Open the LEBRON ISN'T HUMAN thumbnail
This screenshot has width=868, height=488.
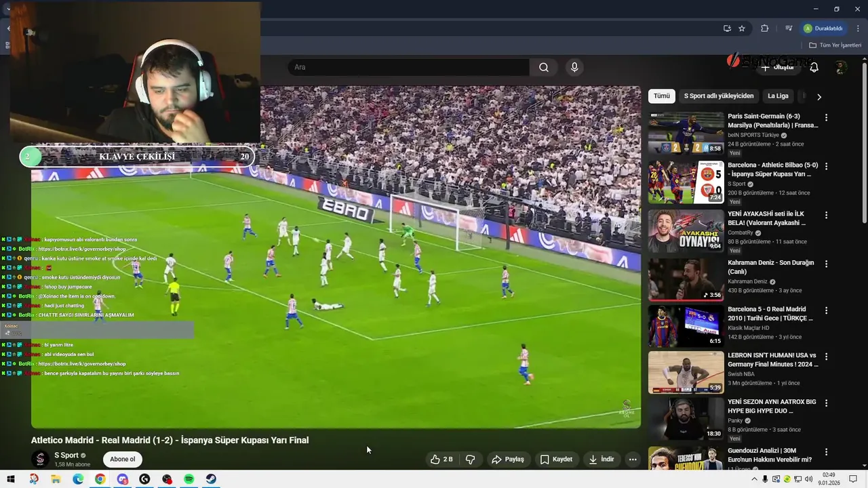(x=686, y=372)
